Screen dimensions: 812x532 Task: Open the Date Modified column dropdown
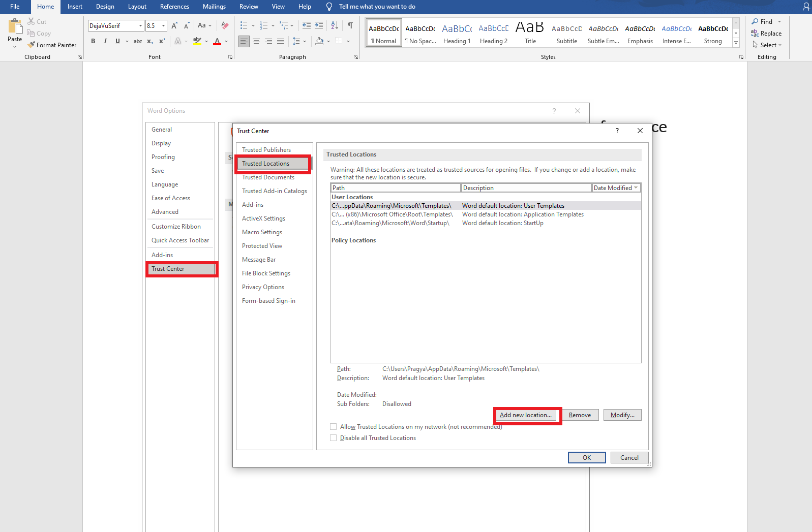pyautogui.click(x=636, y=188)
